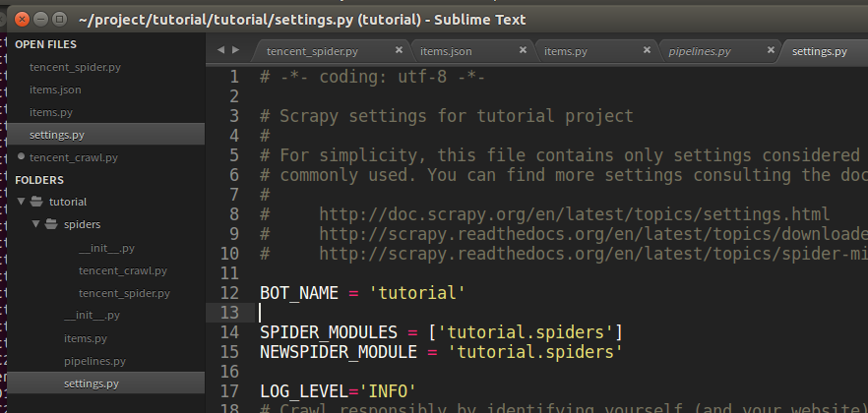Image resolution: width=868 pixels, height=413 pixels.
Task: Open __init__.py inside the spiders folder
Action: [106, 248]
